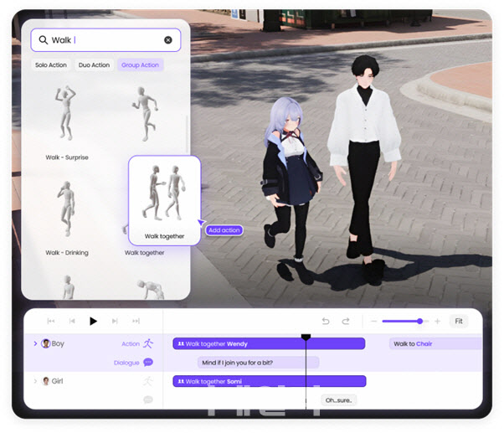Click the Fit timeline button
The width and height of the screenshot is (504, 433).
pyautogui.click(x=459, y=321)
